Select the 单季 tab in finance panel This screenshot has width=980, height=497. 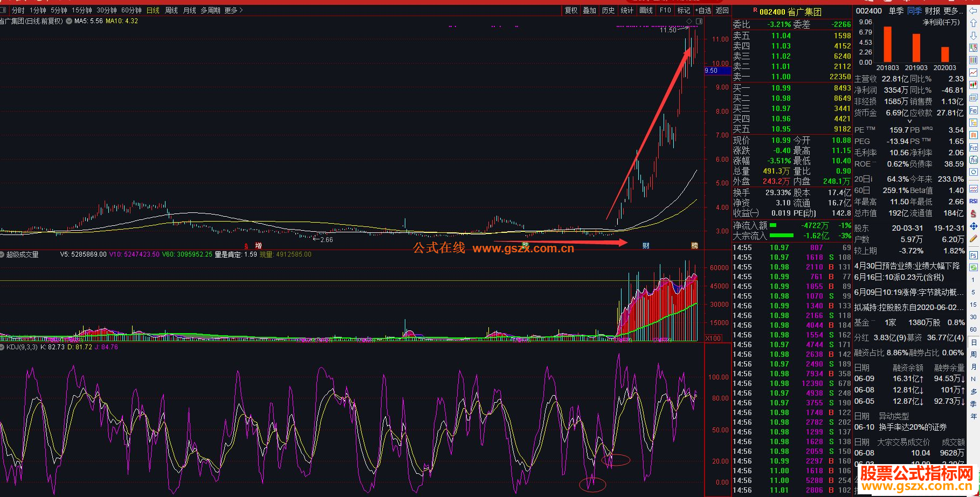(895, 11)
